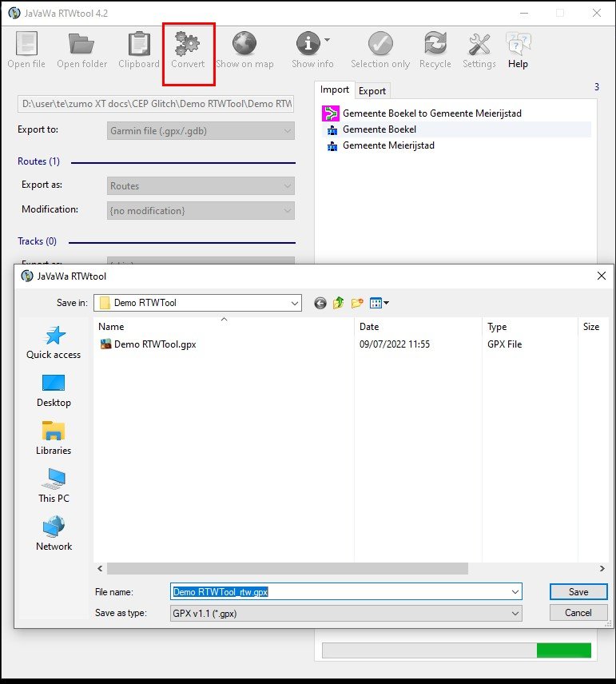This screenshot has height=684, width=616.
Task: Click the green progress bar
Action: pyautogui.click(x=563, y=650)
